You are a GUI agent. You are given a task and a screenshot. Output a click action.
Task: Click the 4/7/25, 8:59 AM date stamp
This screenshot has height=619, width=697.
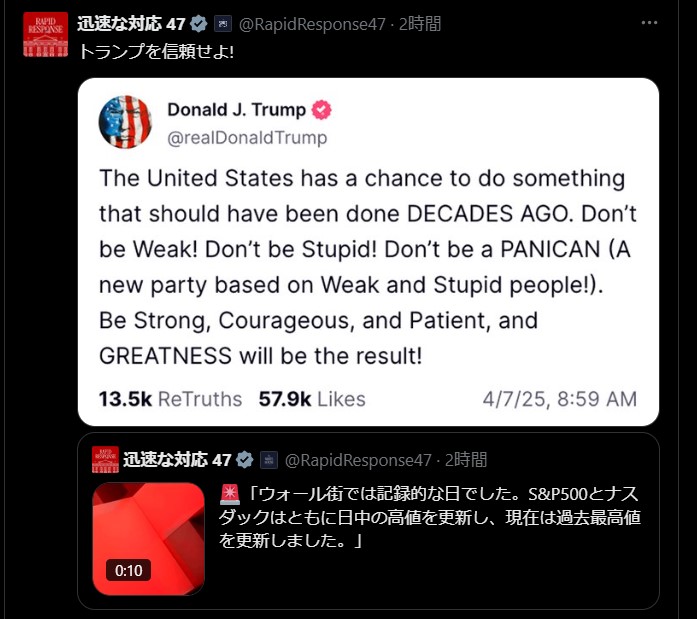tap(560, 399)
